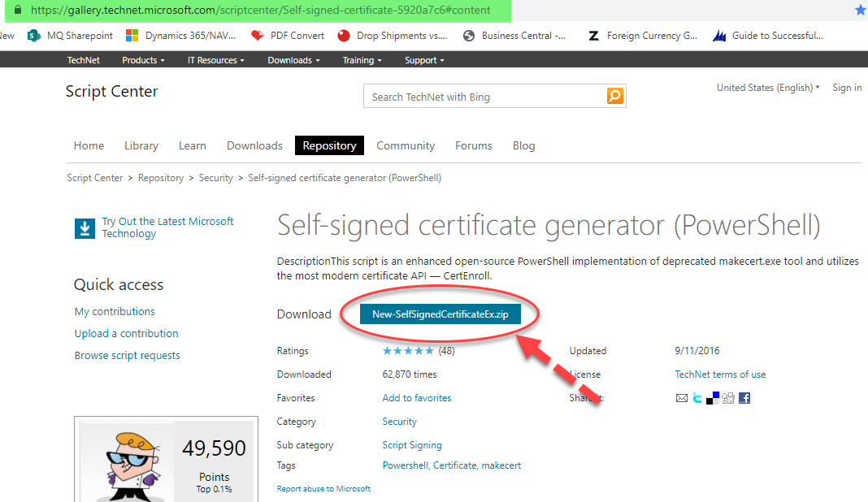Image resolution: width=868 pixels, height=502 pixels.
Task: Go to the Library tab
Action: 141,145
